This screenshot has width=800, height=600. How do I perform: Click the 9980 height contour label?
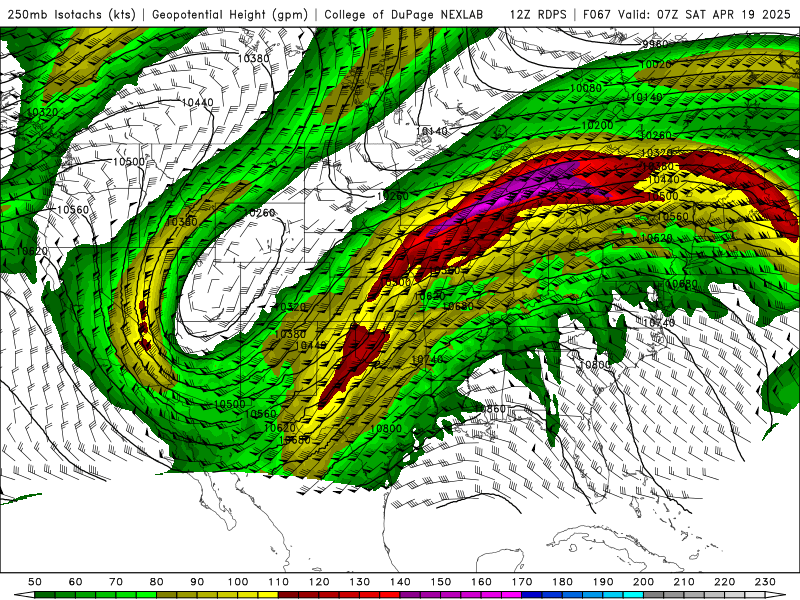[655, 44]
